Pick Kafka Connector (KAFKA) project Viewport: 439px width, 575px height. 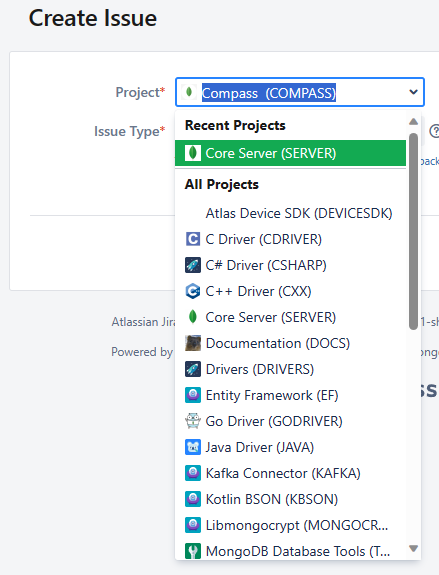(x=290, y=474)
